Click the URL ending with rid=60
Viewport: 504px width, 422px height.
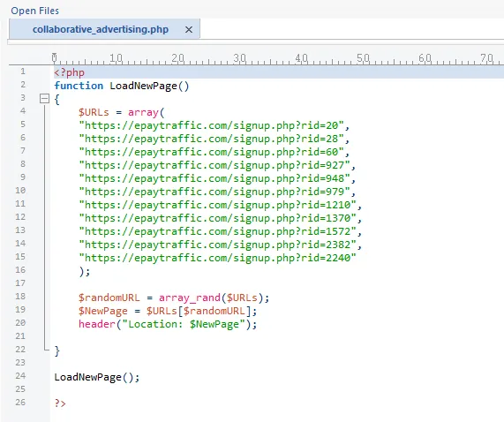point(214,152)
